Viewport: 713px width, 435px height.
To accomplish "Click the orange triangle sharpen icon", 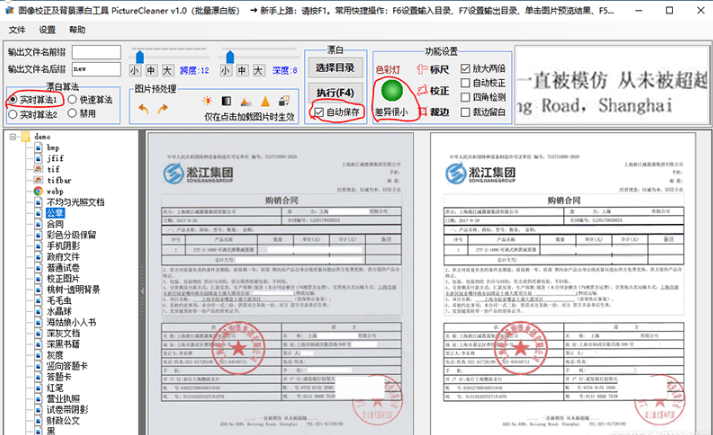I will click(x=265, y=101).
